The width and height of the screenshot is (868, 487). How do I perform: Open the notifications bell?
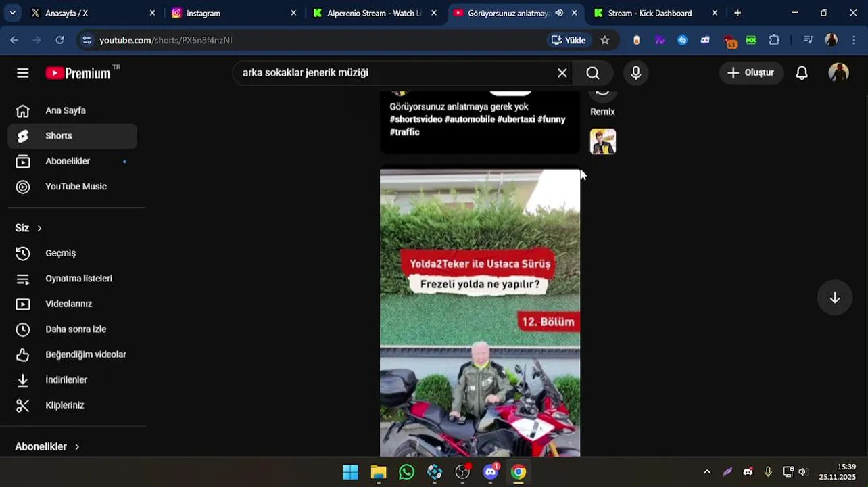point(802,73)
